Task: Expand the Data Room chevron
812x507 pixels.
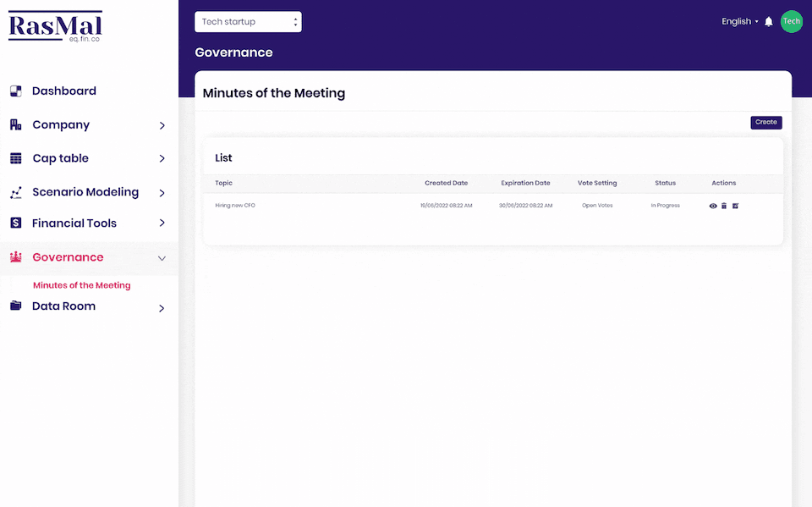Action: 162,308
